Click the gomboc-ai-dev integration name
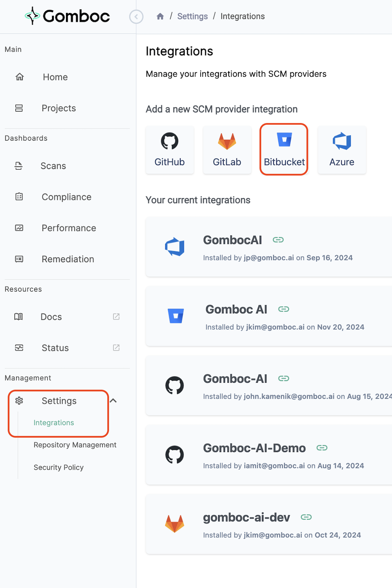This screenshot has height=588, width=392. [246, 518]
